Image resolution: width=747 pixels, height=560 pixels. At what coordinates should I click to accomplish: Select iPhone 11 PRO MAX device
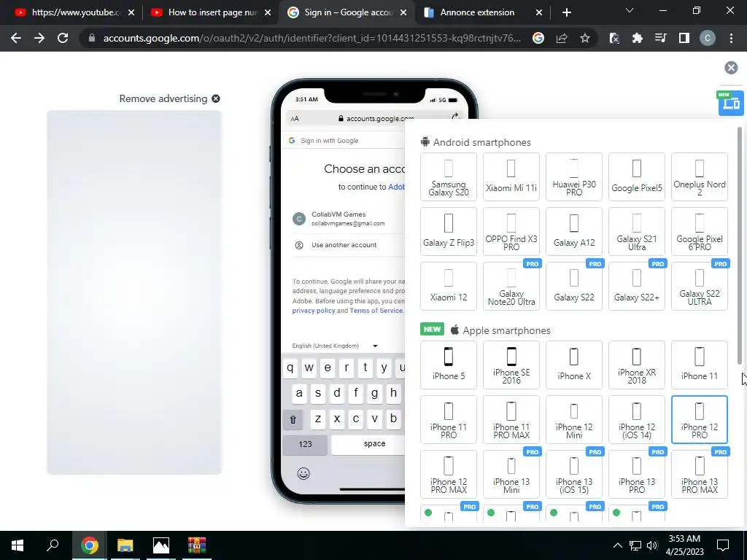(511, 419)
